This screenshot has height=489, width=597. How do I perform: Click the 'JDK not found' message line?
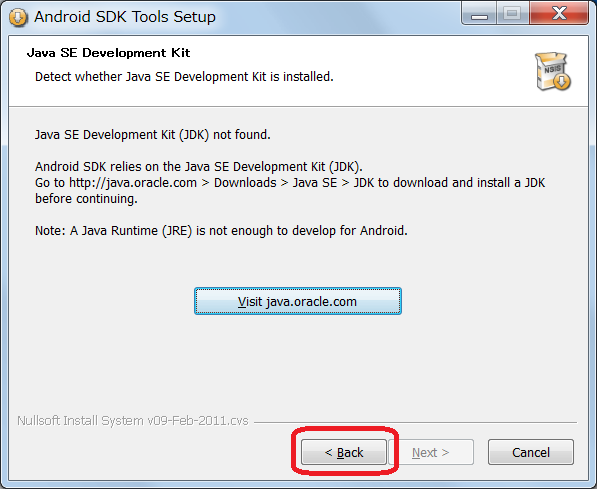click(x=153, y=134)
